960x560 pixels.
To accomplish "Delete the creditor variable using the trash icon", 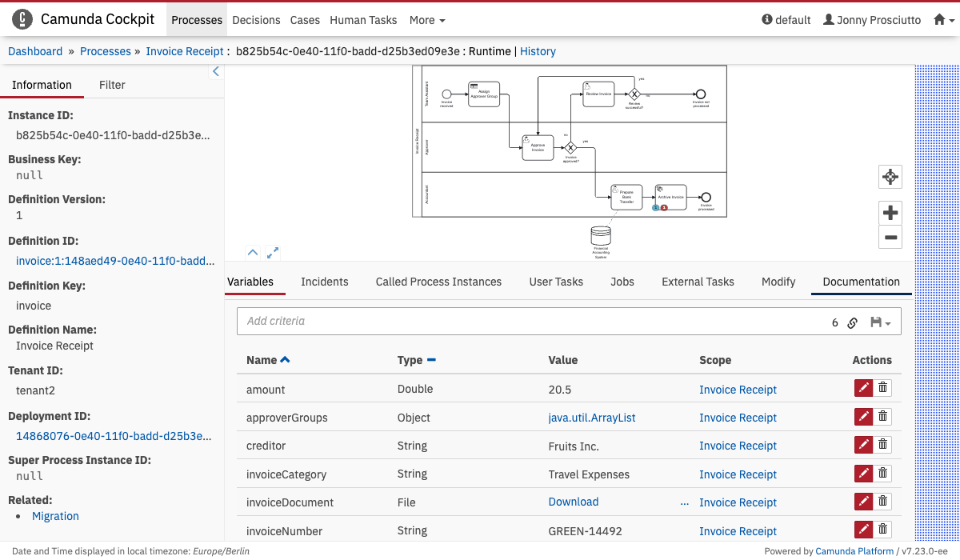I will 882,445.
